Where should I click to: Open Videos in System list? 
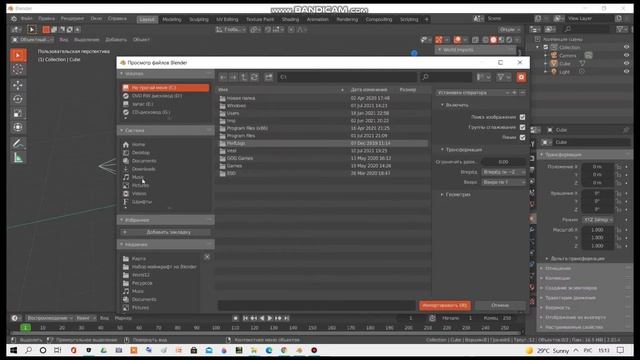click(x=139, y=193)
